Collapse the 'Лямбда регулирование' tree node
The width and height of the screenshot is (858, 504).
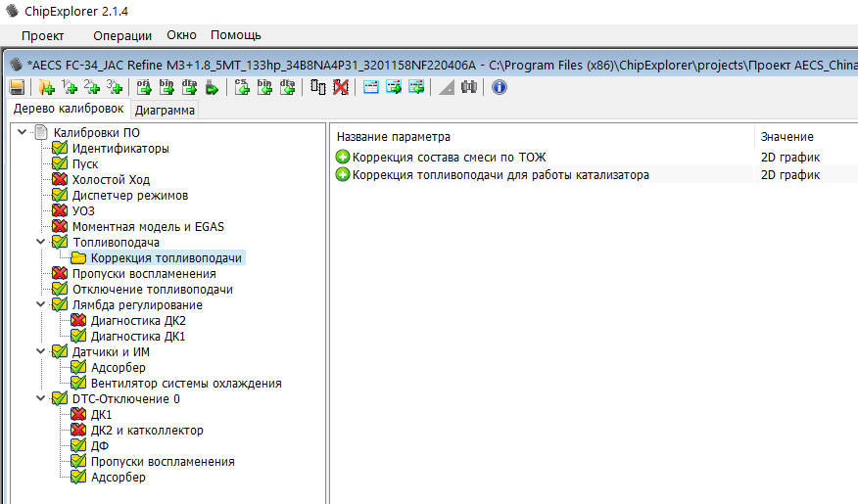(40, 305)
